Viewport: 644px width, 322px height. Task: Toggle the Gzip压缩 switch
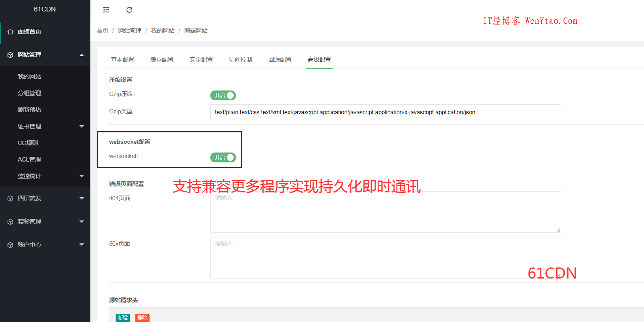(x=223, y=95)
